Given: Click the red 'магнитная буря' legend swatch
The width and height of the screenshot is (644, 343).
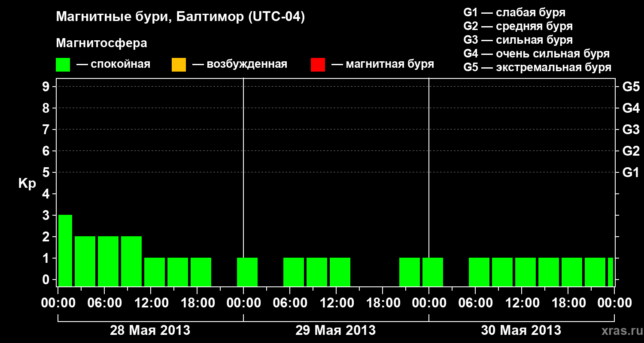Looking at the screenshot, I should (x=318, y=65).
